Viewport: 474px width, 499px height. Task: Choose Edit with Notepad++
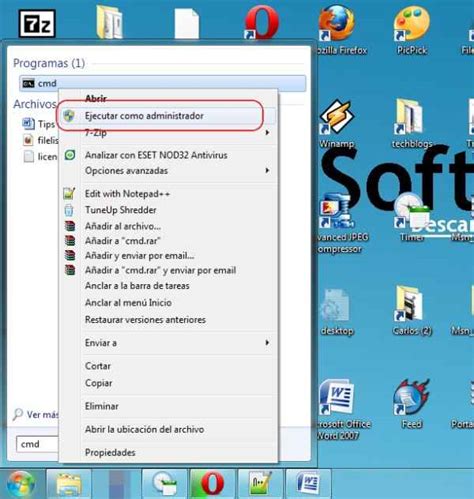(x=127, y=194)
